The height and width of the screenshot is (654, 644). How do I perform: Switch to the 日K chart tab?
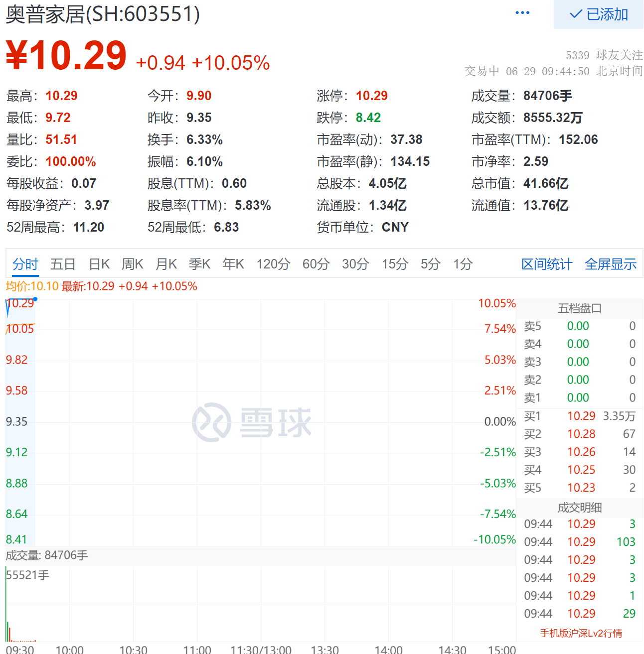pos(99,264)
